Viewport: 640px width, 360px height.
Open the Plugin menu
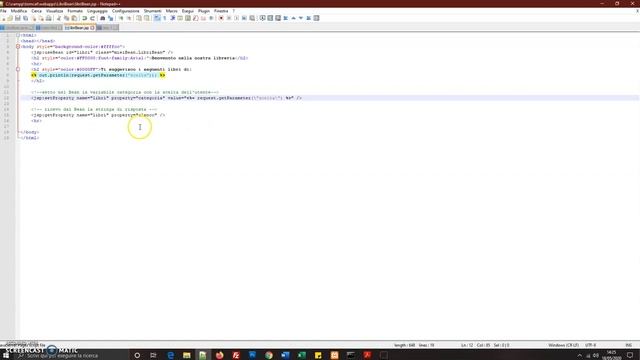pos(203,11)
